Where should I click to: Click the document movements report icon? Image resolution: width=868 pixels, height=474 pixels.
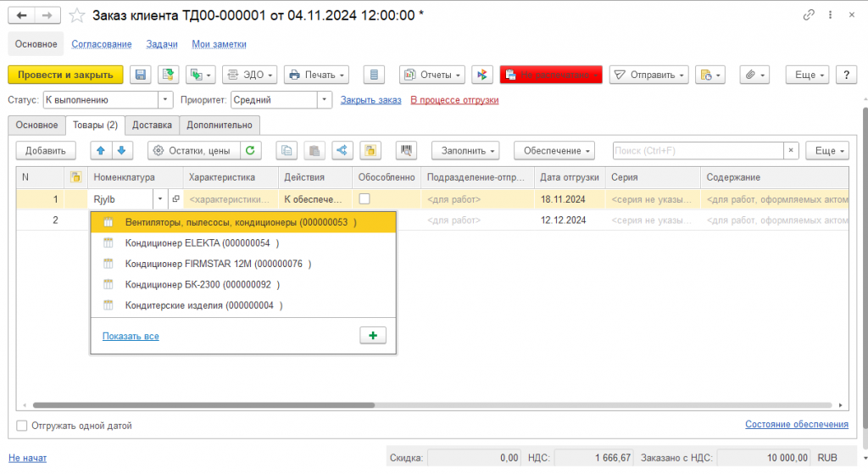tap(374, 75)
